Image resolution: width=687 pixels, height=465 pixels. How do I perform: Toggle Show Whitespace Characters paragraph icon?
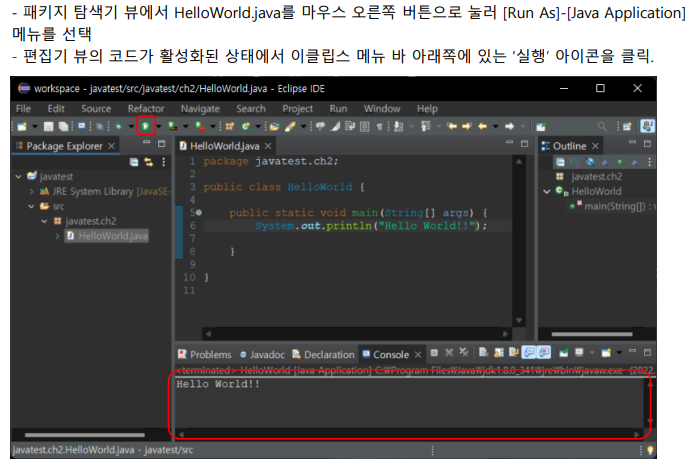click(379, 127)
